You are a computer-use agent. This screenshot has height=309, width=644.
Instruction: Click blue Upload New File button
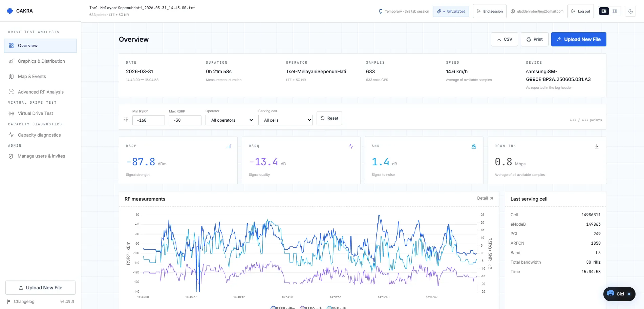click(579, 39)
